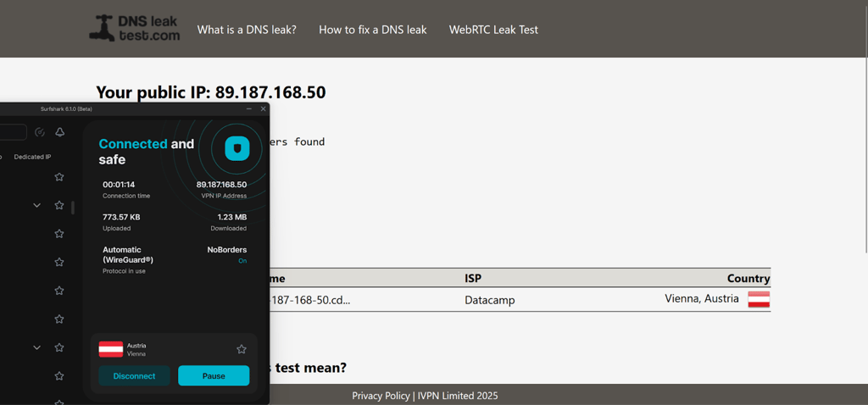
Task: Open the WebRTC Leak Test page
Action: (x=493, y=30)
